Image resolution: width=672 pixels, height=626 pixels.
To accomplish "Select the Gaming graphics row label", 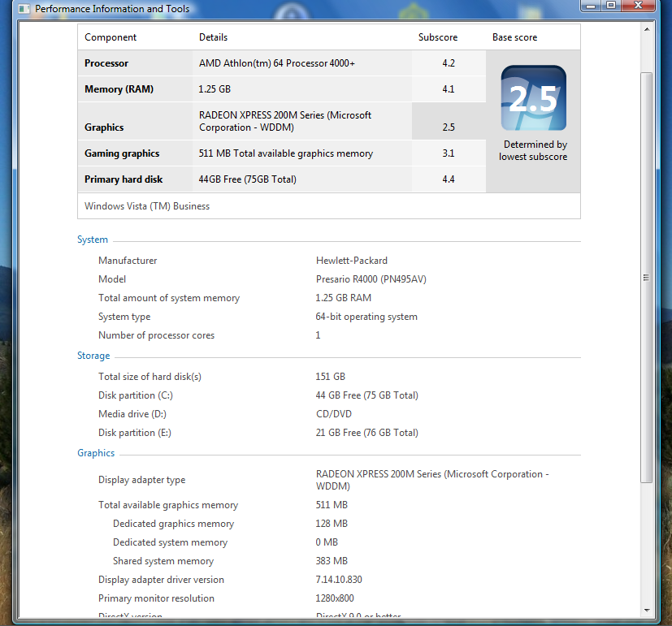I will point(122,153).
